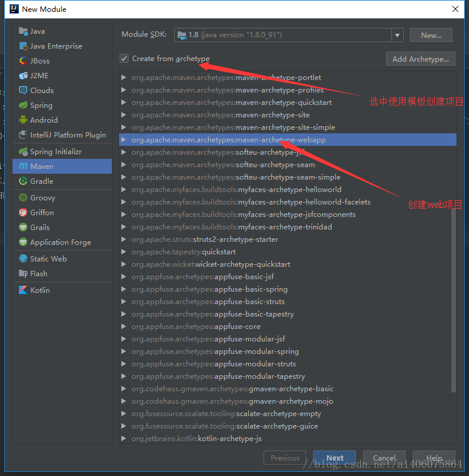
Task: Select appfuse-basic-spring row
Action: point(288,289)
